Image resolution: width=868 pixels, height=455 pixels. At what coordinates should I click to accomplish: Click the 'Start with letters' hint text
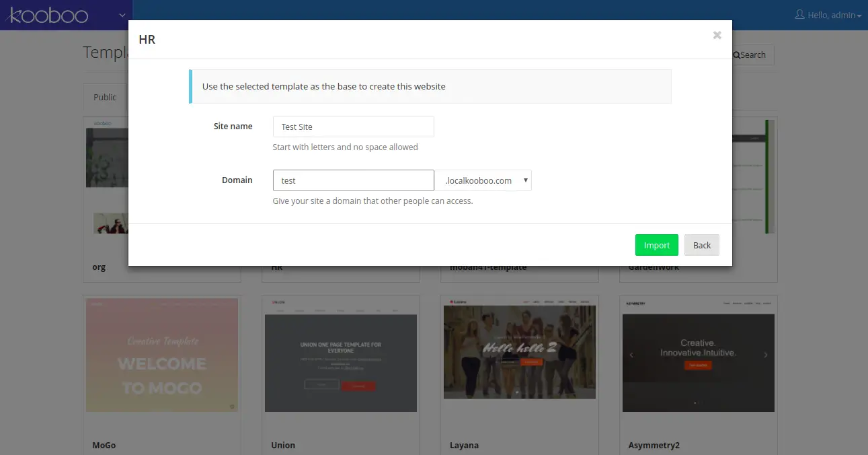(345, 147)
